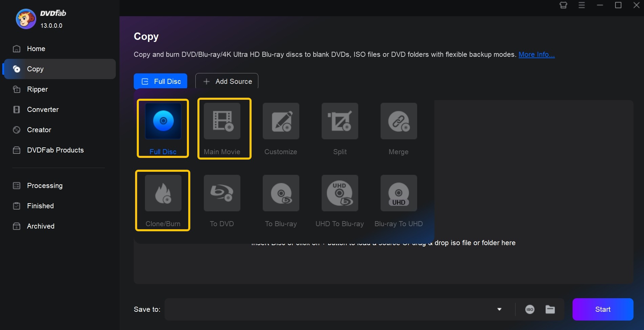Select the Merge mode icon
644x330 pixels.
coord(399,121)
